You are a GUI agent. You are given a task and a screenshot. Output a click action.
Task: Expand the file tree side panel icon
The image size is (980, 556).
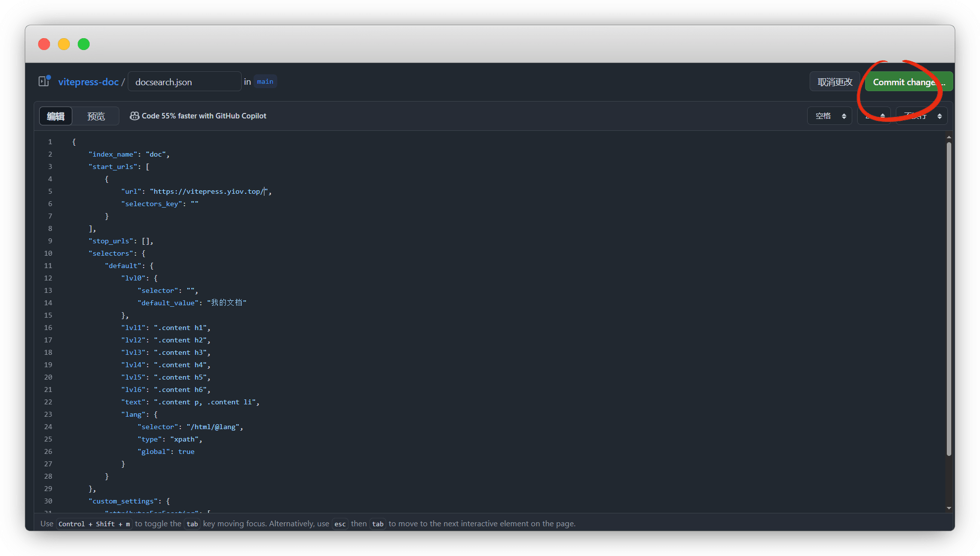pyautogui.click(x=44, y=81)
